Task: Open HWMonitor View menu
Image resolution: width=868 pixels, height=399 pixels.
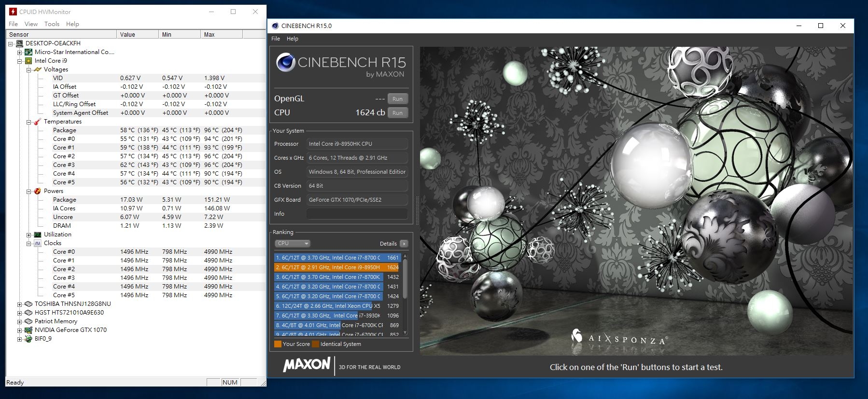Action: (31, 24)
